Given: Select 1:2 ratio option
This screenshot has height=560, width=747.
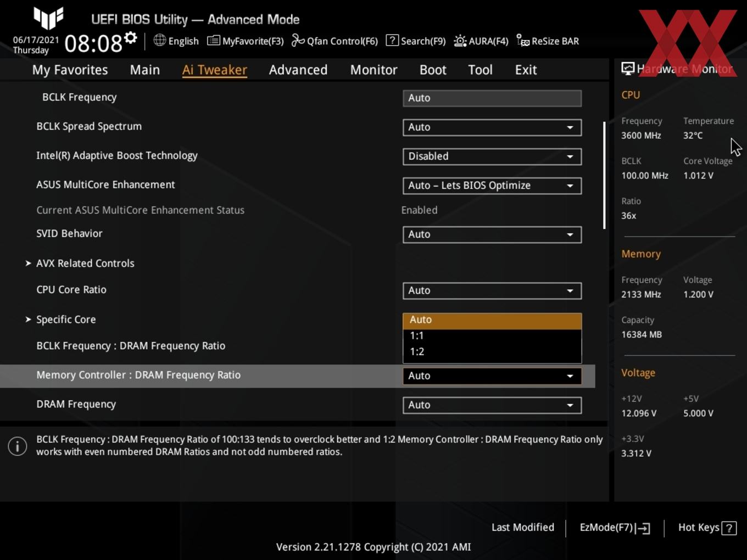Looking at the screenshot, I should click(x=492, y=352).
